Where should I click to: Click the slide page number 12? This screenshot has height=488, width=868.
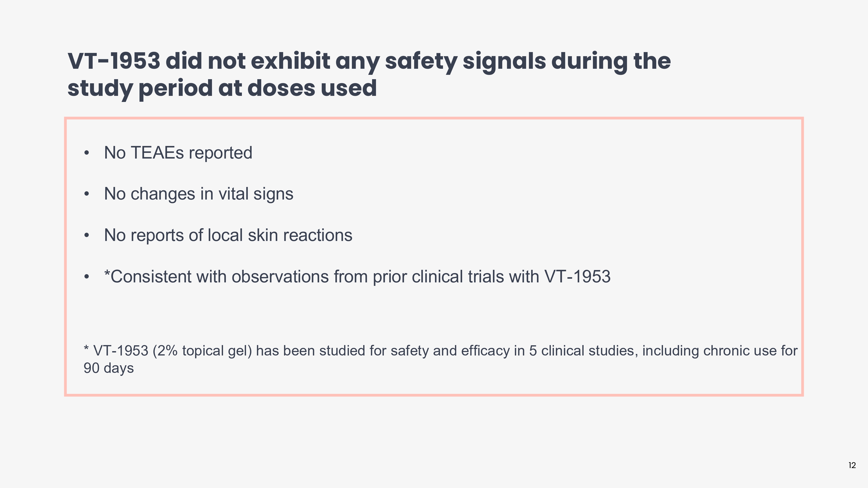pos(852,465)
